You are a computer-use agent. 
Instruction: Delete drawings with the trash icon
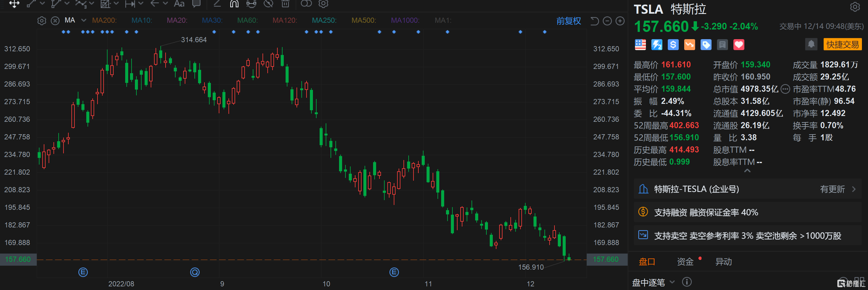click(x=285, y=4)
